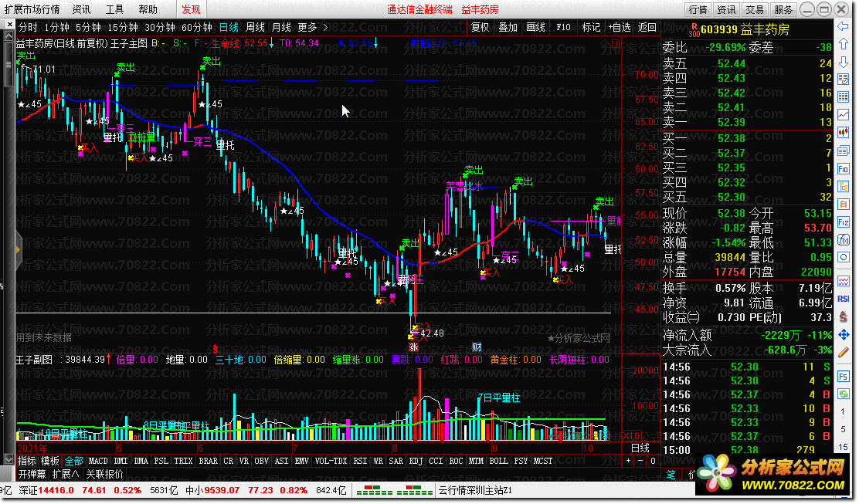Image resolution: width=859 pixels, height=504 pixels.
Task: Click the F5 sidebar icon
Action: pyautogui.click(x=843, y=377)
